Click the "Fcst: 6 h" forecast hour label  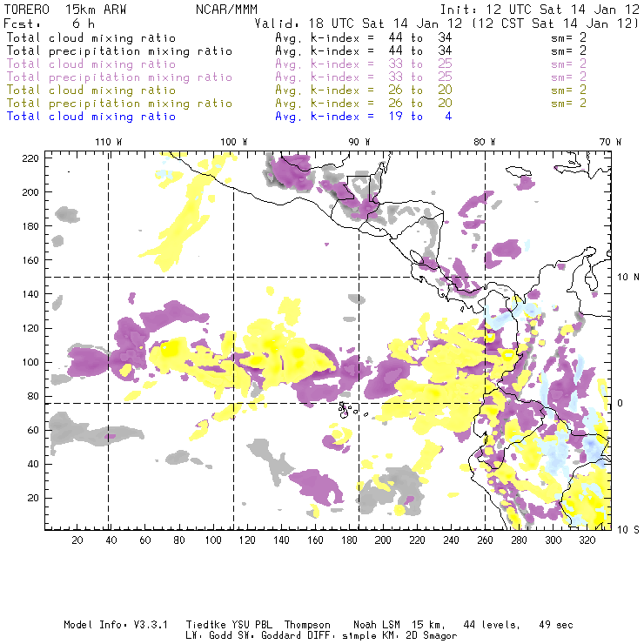pyautogui.click(x=50, y=23)
